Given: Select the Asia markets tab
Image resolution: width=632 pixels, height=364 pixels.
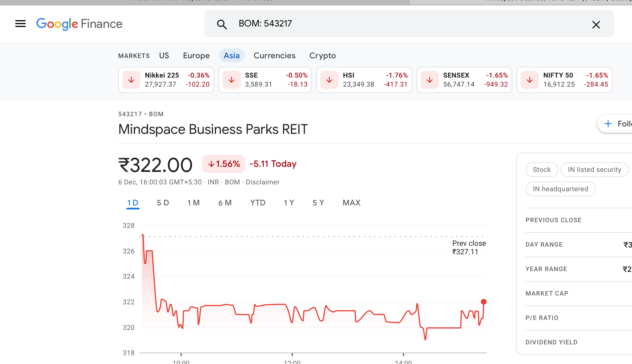Looking at the screenshot, I should pyautogui.click(x=232, y=55).
